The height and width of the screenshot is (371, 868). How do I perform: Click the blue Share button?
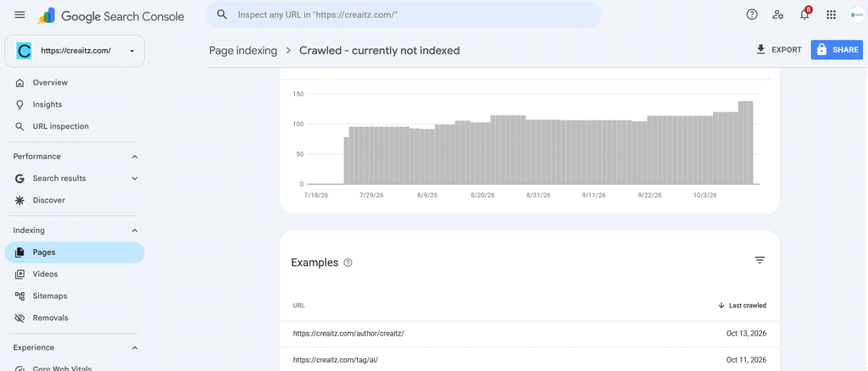tap(837, 50)
